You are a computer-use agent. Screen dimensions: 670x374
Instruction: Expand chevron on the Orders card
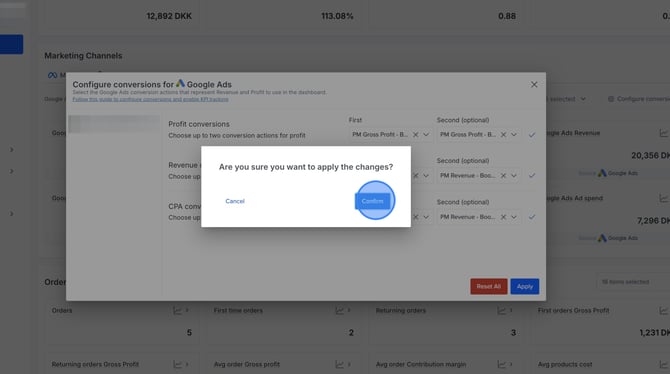coord(187,311)
